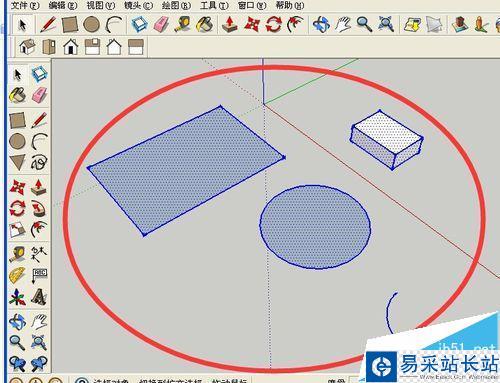Activate the Scale tool
This screenshot has height=383, width=500.
coord(17,230)
